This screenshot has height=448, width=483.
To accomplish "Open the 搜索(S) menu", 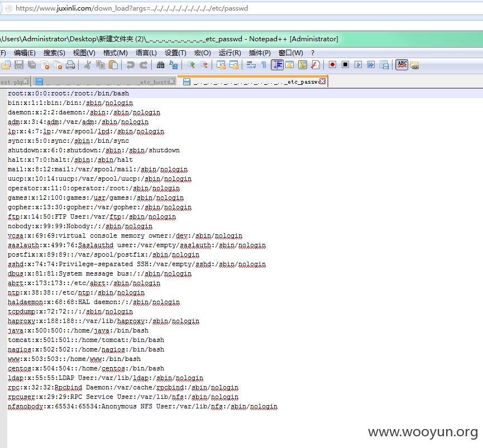I will tap(54, 53).
